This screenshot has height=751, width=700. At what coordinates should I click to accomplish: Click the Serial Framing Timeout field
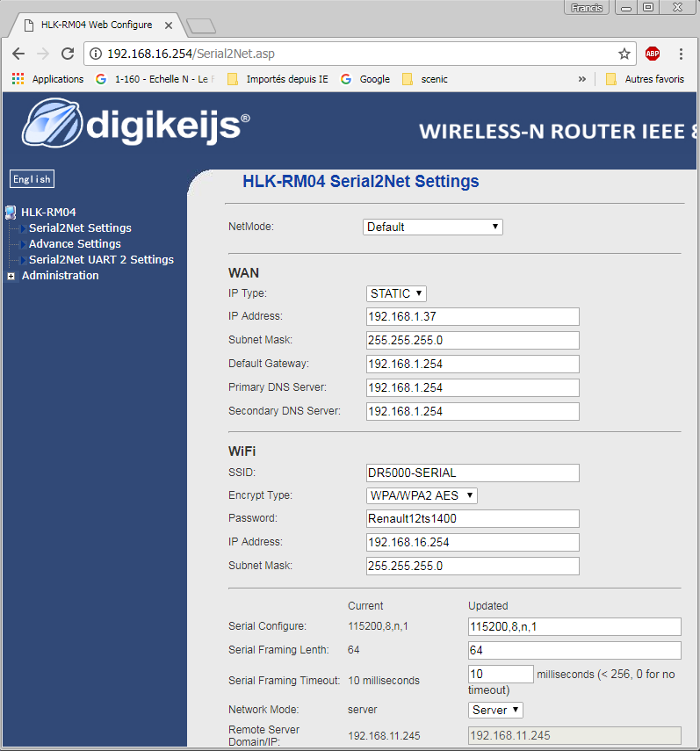click(x=501, y=675)
